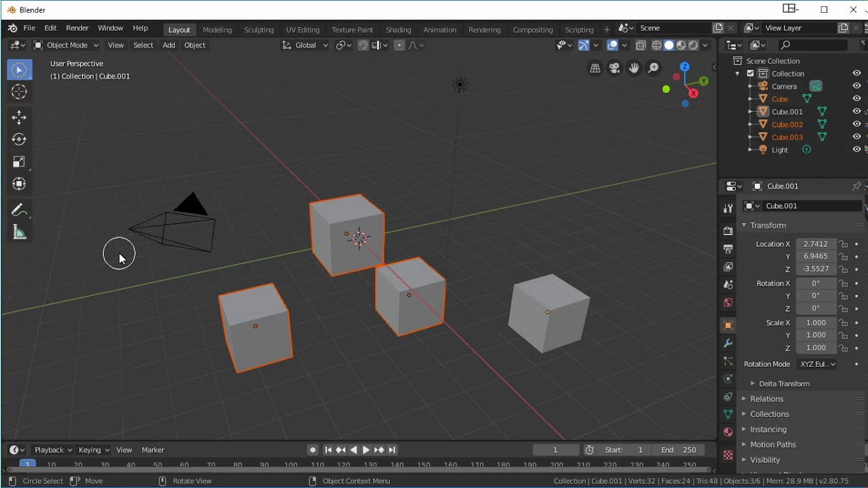Toggle snapping magnet

[363, 45]
